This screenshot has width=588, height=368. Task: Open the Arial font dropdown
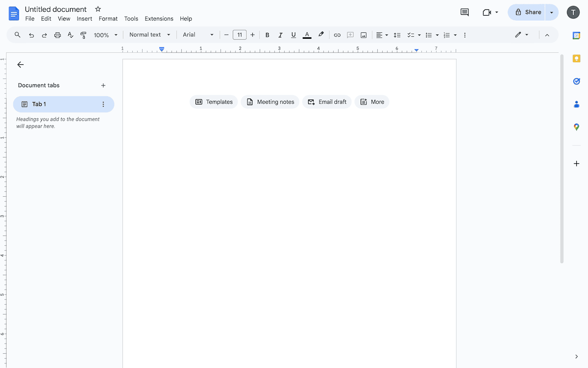coord(198,35)
